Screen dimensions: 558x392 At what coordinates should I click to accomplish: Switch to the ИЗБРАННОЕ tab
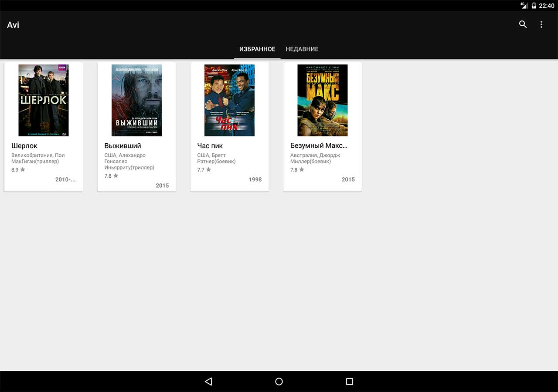[x=257, y=49]
